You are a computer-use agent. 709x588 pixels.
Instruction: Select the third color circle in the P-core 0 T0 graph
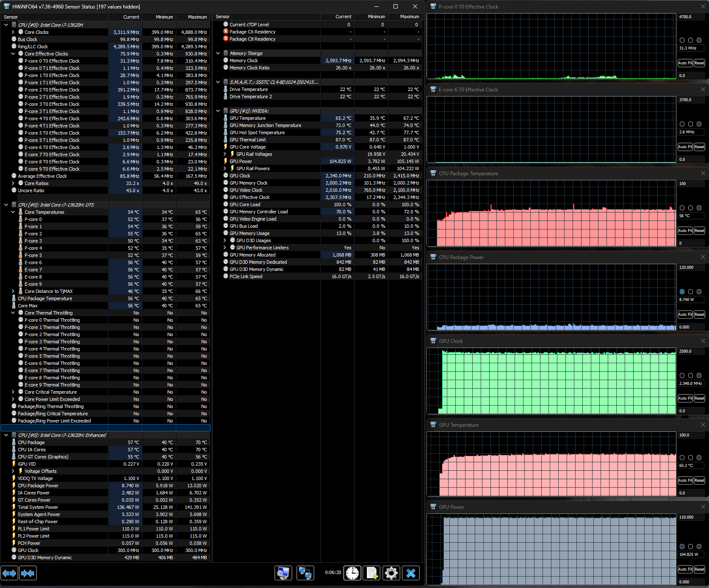pos(699,40)
